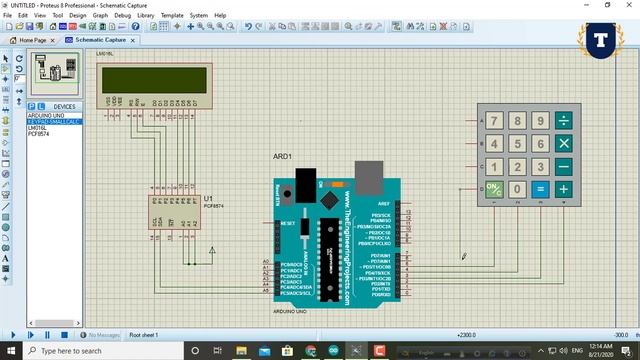This screenshot has width=640, height=360.
Task: Select the 2D circle drawing tool
Action: (x=6, y=227)
